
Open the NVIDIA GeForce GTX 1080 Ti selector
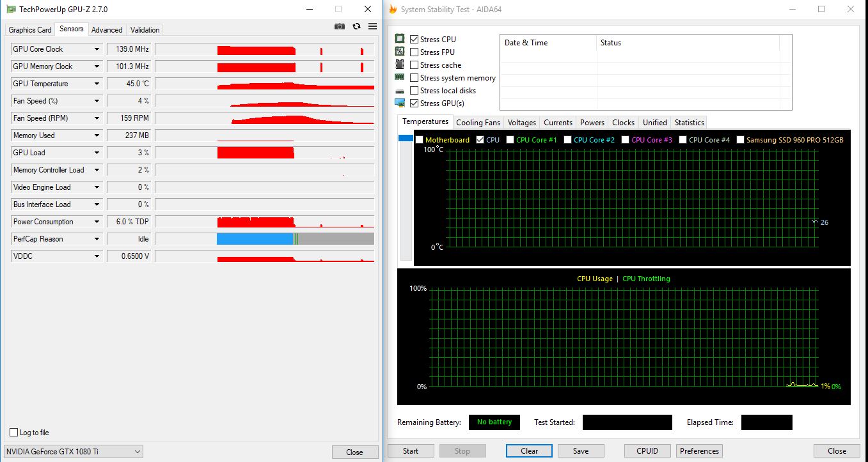coord(74,452)
